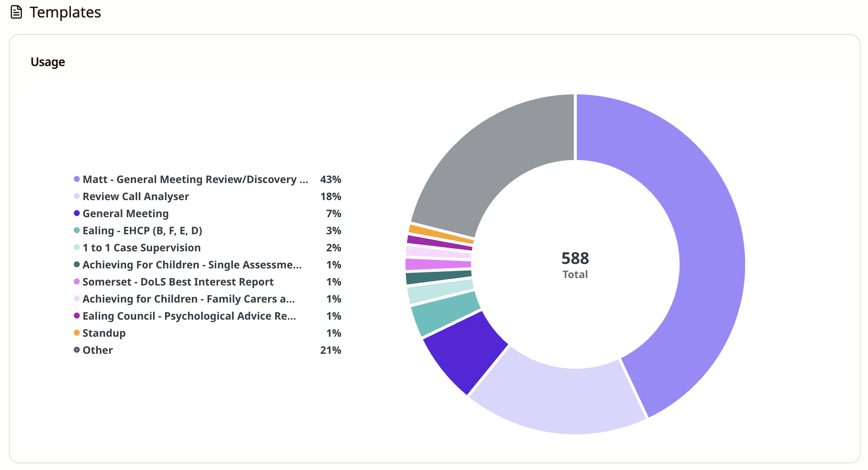Click the gray dot next to Other
Image resolution: width=868 pixels, height=470 pixels.
point(77,350)
